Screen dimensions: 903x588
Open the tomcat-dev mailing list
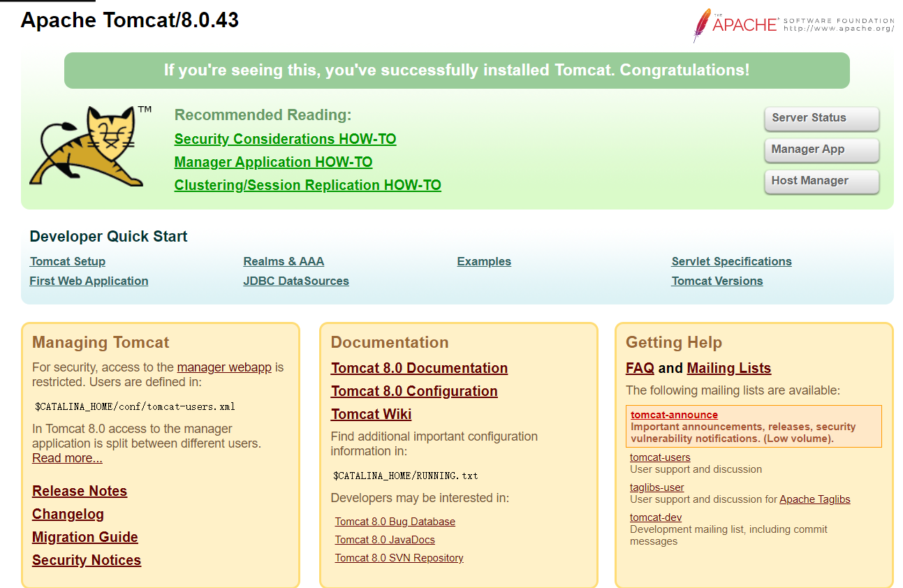[x=656, y=517]
